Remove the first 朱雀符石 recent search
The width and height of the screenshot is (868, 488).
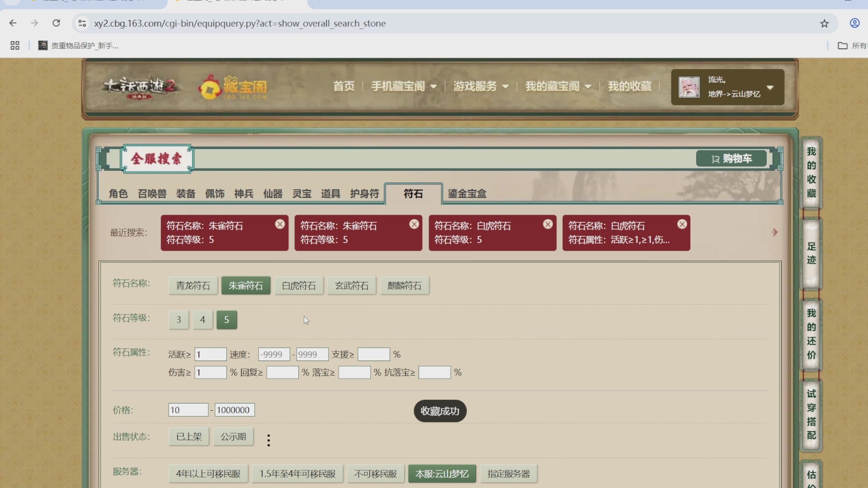(x=280, y=224)
